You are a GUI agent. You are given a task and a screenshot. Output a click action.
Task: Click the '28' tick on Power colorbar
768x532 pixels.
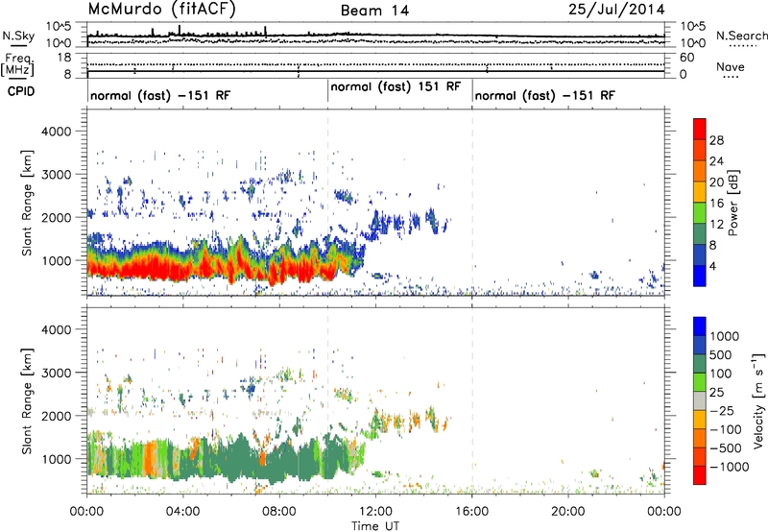pos(716,140)
